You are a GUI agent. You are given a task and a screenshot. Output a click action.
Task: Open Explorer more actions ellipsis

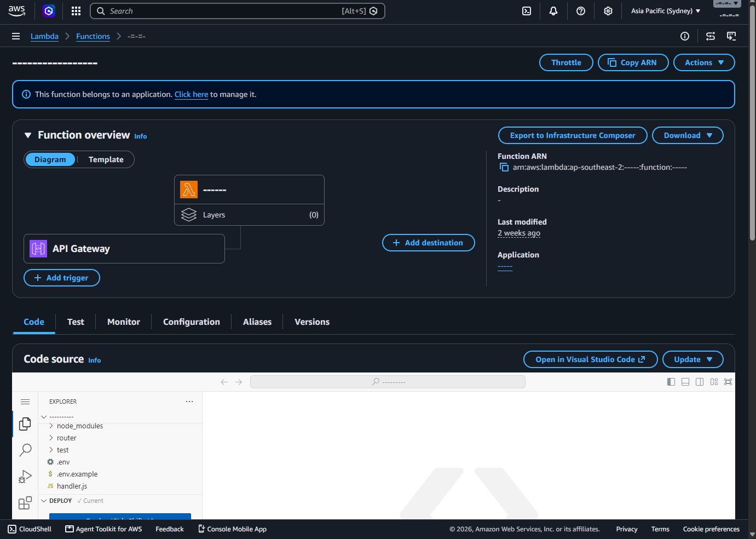(x=189, y=402)
